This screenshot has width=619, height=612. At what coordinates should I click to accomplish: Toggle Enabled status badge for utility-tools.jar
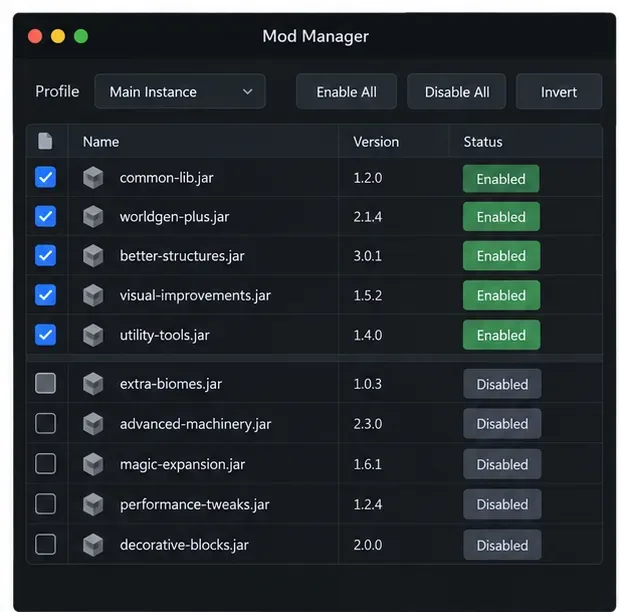coord(501,335)
